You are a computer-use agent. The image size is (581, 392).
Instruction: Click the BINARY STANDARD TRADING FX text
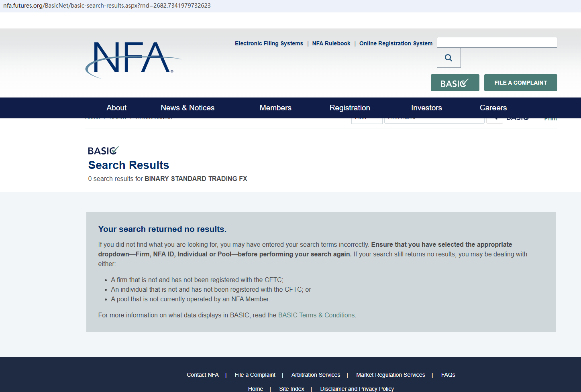tap(196, 179)
